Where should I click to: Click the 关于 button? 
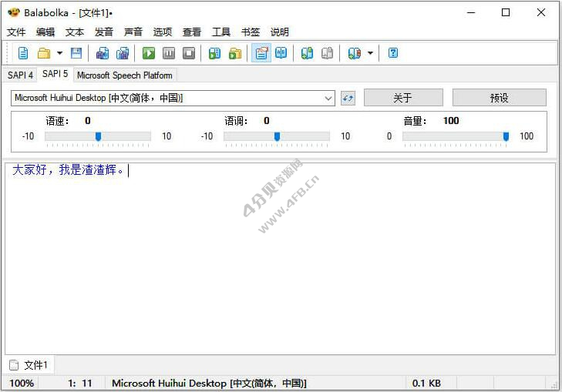(x=403, y=98)
